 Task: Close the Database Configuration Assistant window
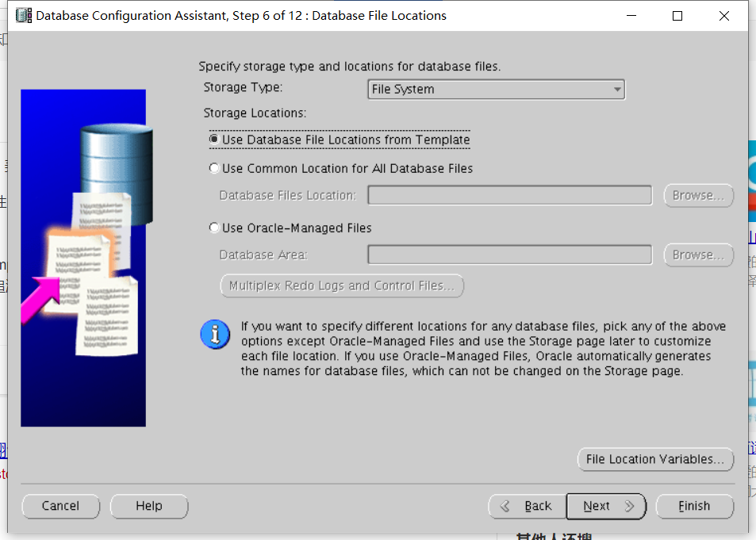point(723,16)
